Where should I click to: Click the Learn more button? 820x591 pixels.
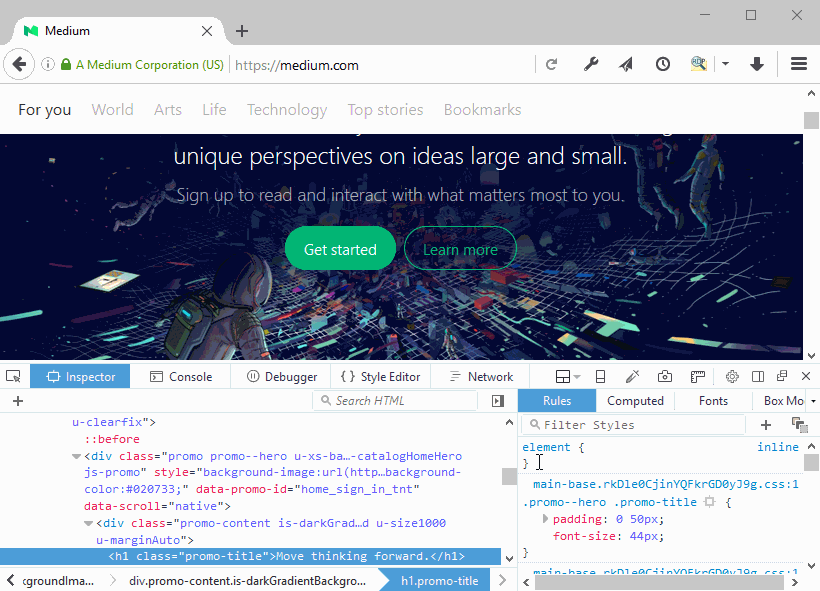pos(460,249)
